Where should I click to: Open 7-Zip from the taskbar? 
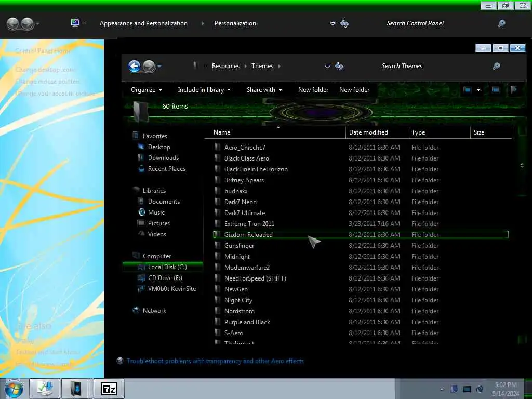(109, 389)
